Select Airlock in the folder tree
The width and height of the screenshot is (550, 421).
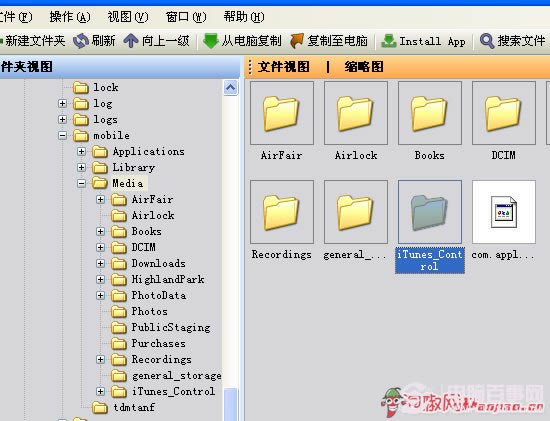pyautogui.click(x=153, y=215)
